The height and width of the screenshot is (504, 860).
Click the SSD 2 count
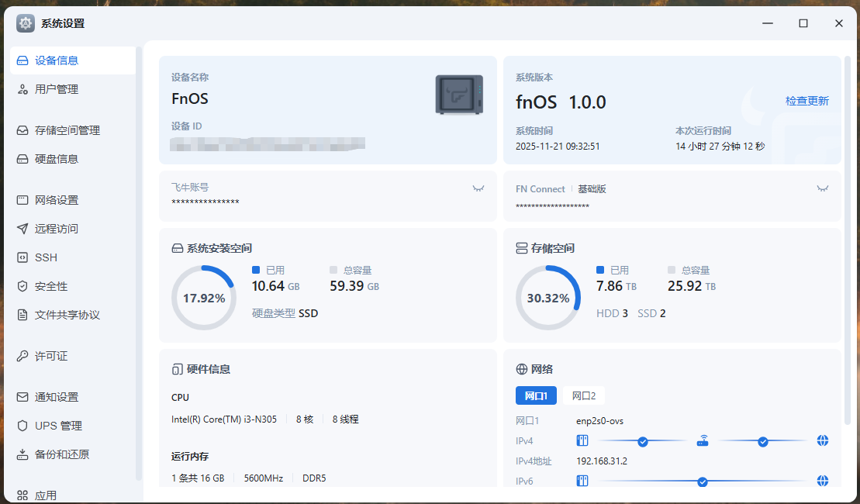[651, 313]
